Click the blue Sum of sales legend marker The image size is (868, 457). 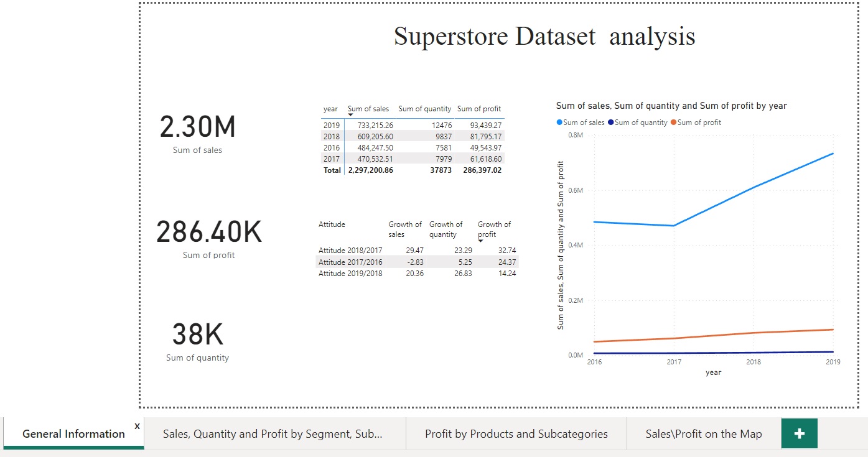(x=561, y=122)
